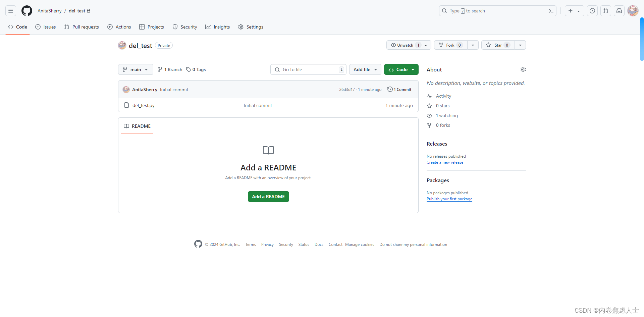Screen dimensions: 644x317
Task: Click the commit author avatar
Action: tap(126, 90)
